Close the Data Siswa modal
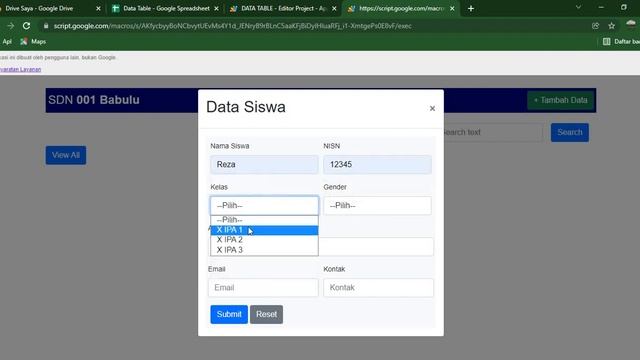 pos(432,109)
